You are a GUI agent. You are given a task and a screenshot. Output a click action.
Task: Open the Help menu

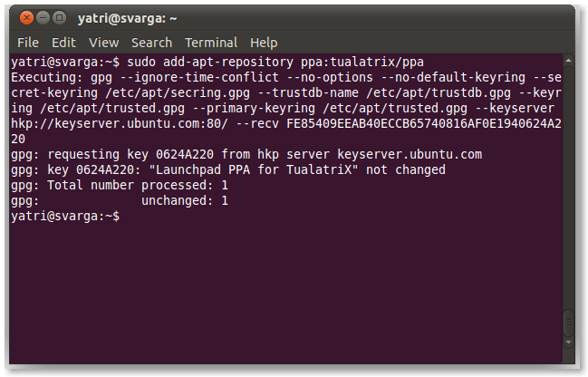(264, 43)
